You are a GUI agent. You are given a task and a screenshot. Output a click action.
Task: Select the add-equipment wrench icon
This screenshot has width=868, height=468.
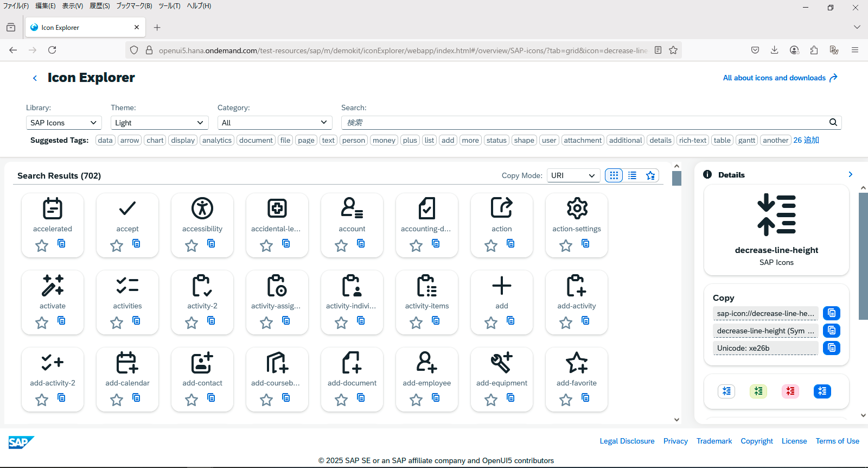pos(502,363)
